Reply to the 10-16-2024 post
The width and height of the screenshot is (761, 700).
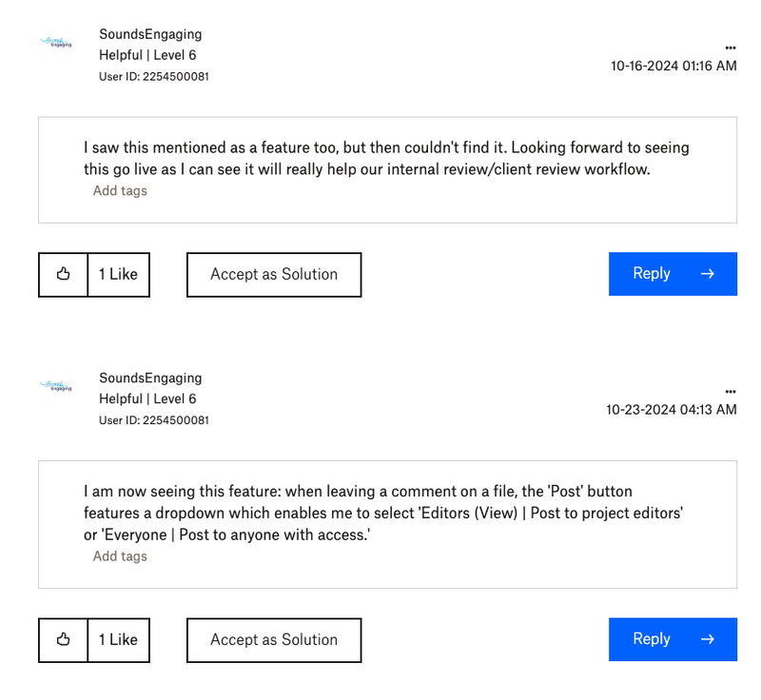click(673, 274)
